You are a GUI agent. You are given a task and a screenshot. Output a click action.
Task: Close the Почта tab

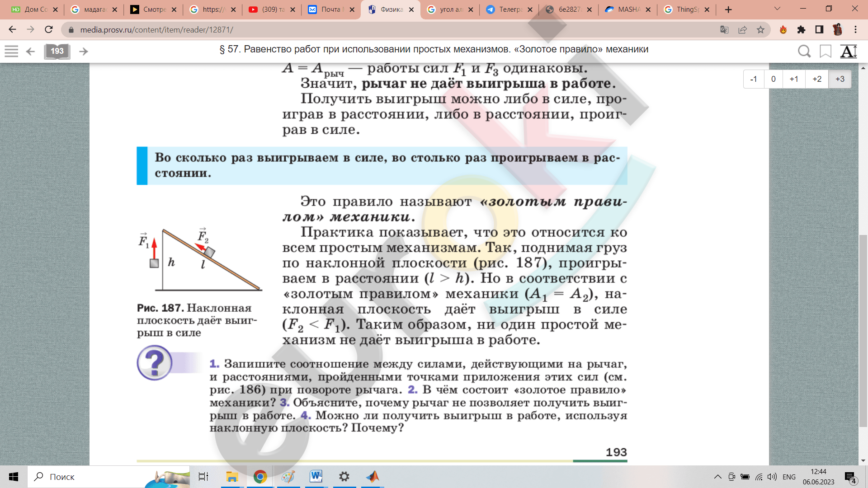[x=352, y=9]
